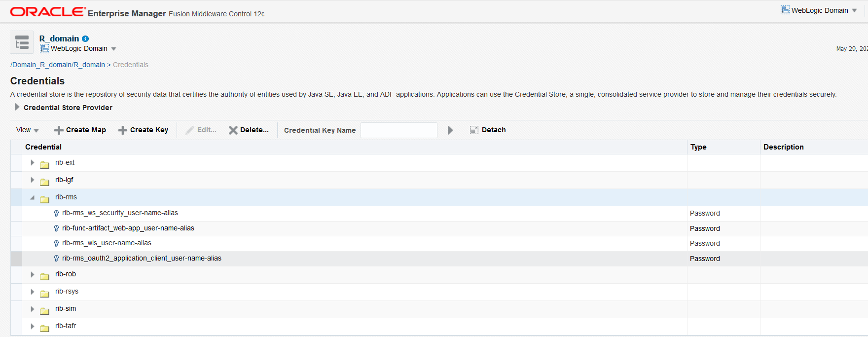The image size is (868, 337).
Task: Select the rib-tafr map label
Action: pos(66,326)
